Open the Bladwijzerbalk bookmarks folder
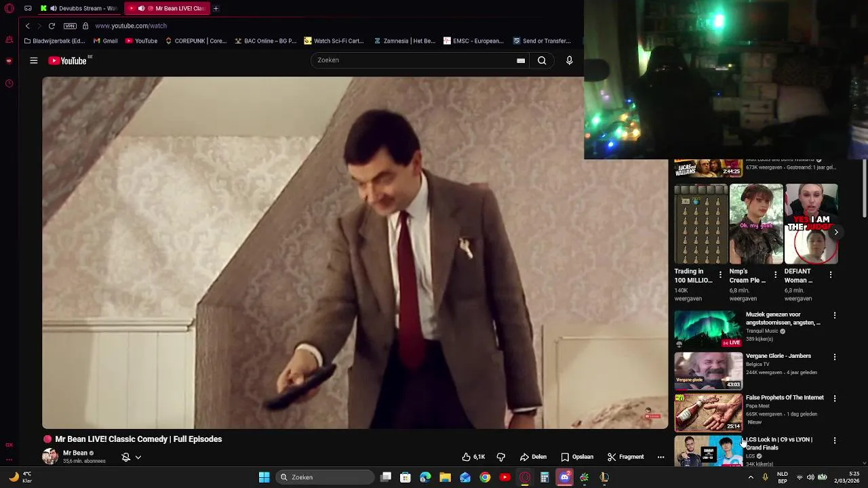This screenshot has height=488, width=868. pos(54,41)
